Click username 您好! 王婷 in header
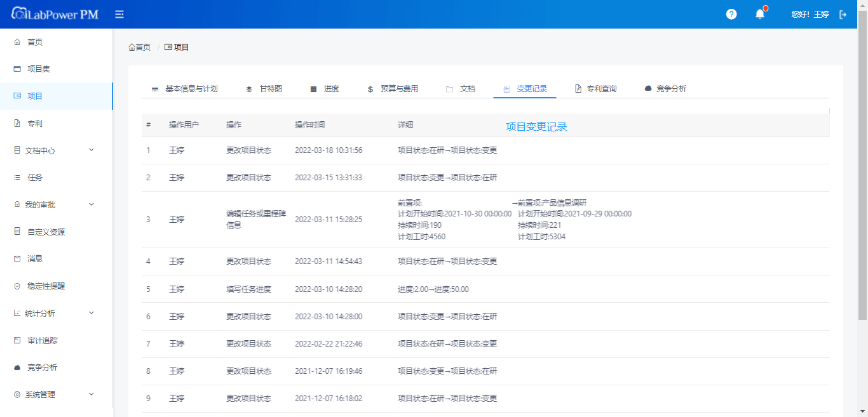The height and width of the screenshot is (417, 868). tap(810, 15)
